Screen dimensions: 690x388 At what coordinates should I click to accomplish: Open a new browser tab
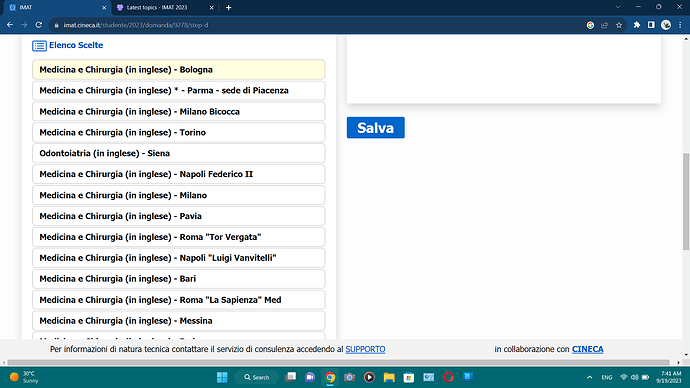coord(228,7)
